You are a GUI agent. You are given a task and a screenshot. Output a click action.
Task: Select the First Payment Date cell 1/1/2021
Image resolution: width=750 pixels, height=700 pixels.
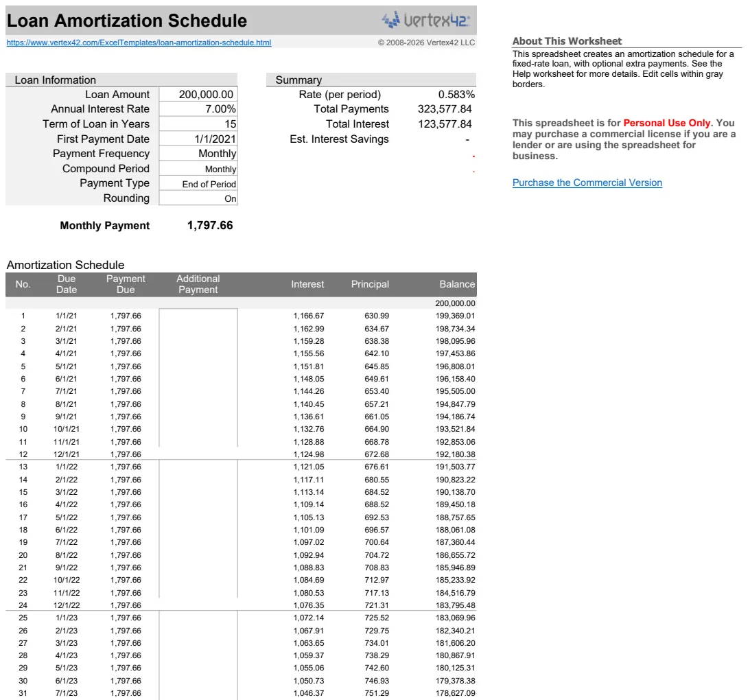pos(198,139)
